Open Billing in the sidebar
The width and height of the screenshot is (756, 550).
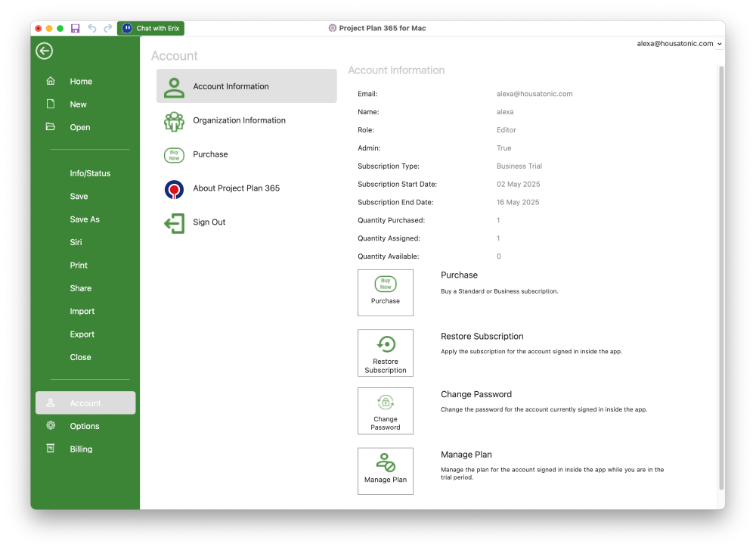(81, 449)
